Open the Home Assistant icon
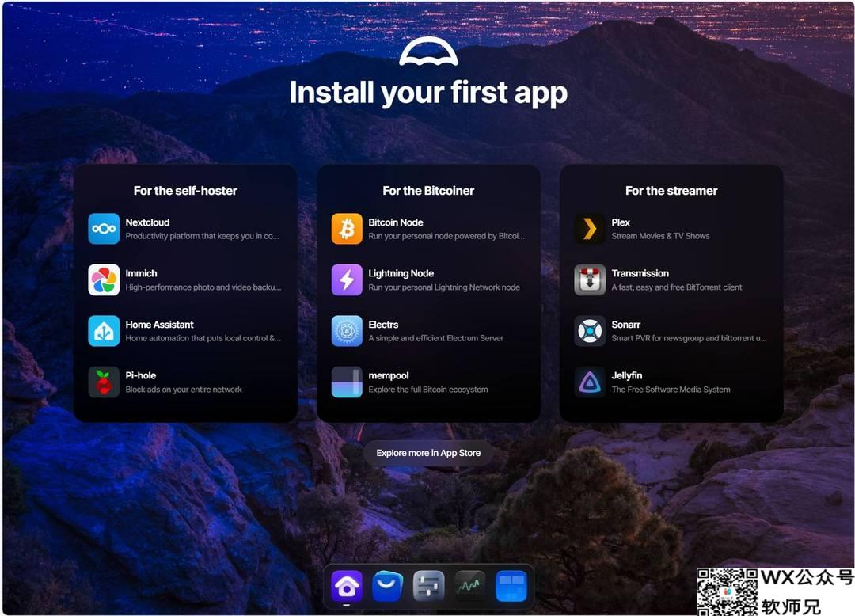The image size is (855, 616). 104,331
